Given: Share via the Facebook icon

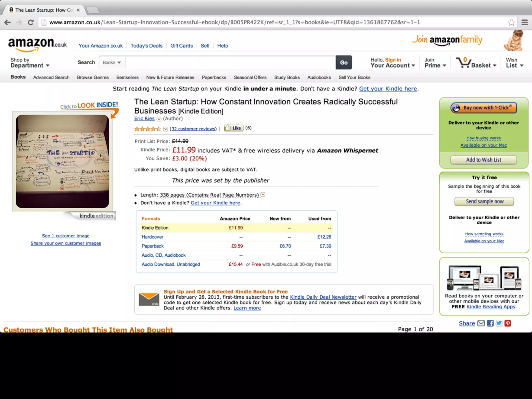Looking at the screenshot, I should click(x=490, y=323).
